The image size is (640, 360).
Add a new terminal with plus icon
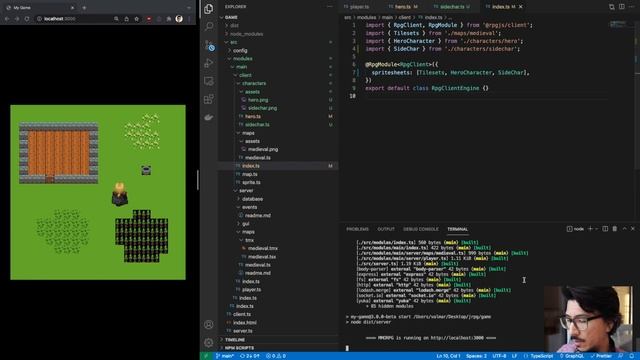[590, 229]
